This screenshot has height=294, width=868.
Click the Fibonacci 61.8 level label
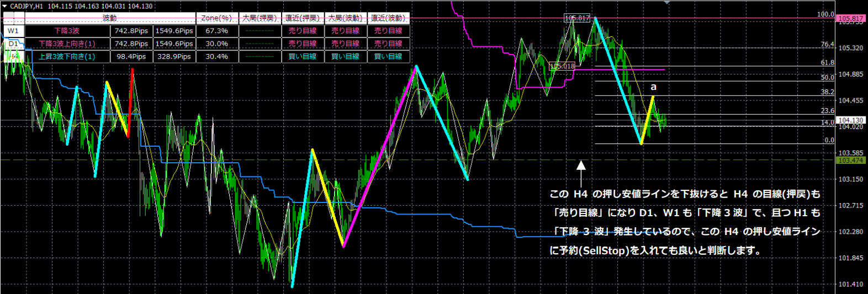(827, 63)
